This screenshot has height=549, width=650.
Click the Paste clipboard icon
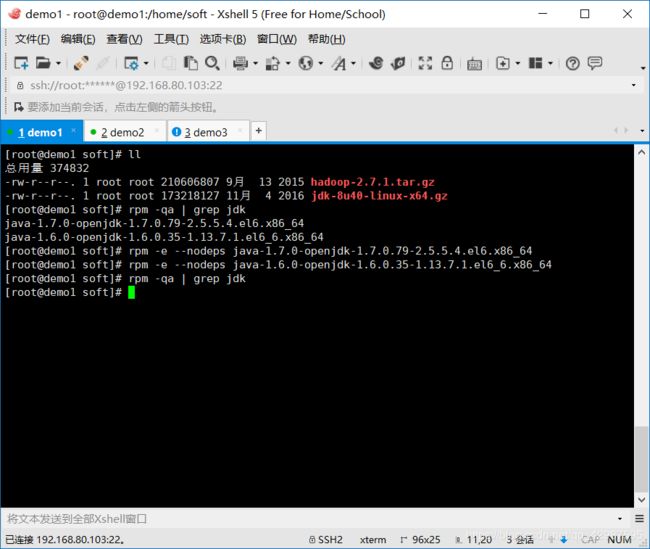click(190, 63)
